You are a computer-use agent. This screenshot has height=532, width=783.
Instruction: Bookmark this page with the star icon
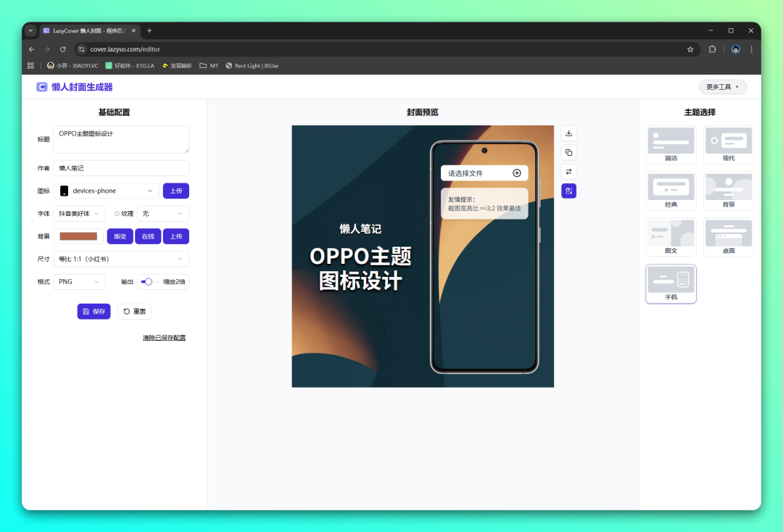coord(690,49)
